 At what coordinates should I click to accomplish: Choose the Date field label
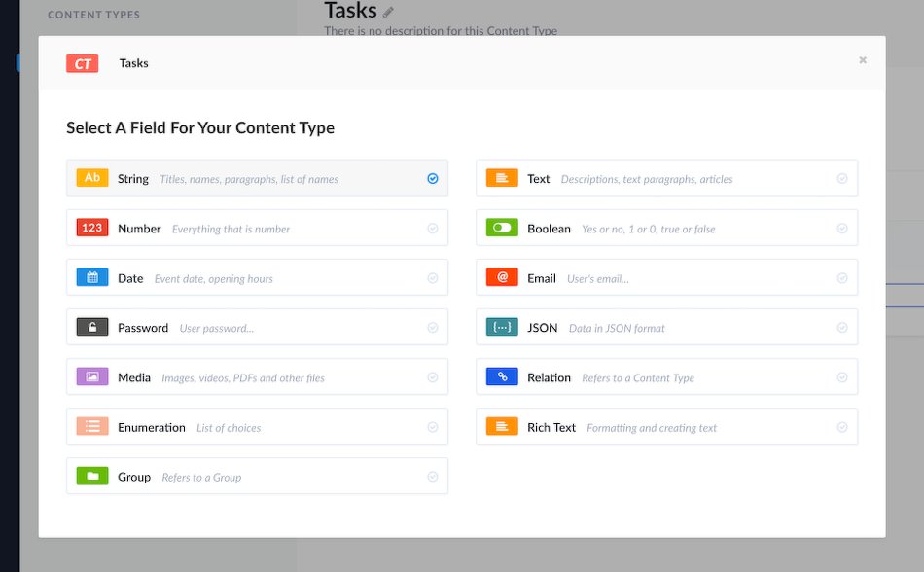[130, 278]
